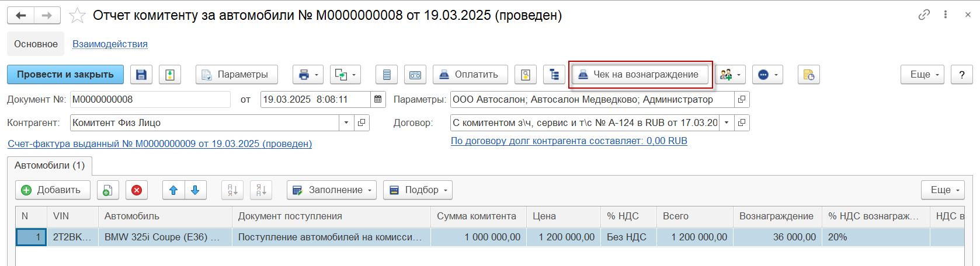This screenshot has height=266, width=980.
Task: Select the 1 000 000,00 Сумма комитента cell
Action: [x=478, y=237]
